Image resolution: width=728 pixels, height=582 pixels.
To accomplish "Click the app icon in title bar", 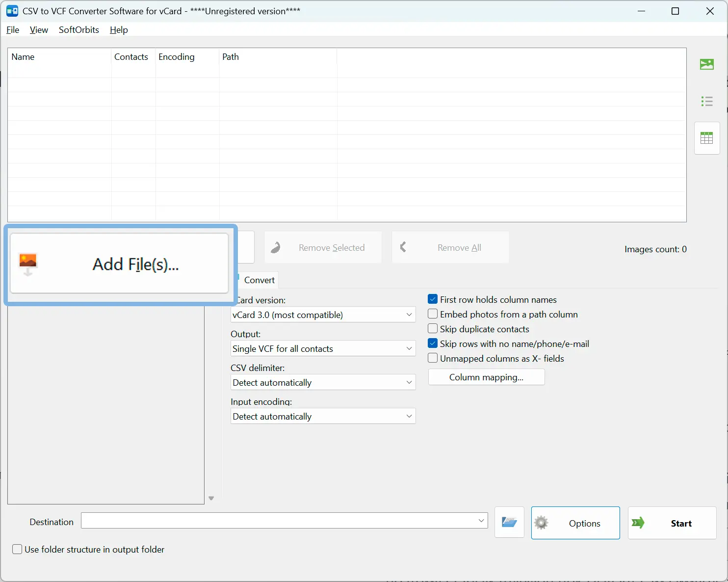I will [x=12, y=11].
